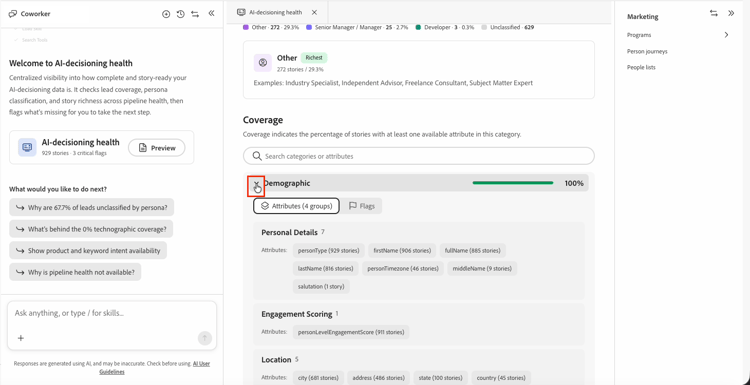750x385 pixels.
Task: Click the Flags flag icon
Action: pos(353,206)
